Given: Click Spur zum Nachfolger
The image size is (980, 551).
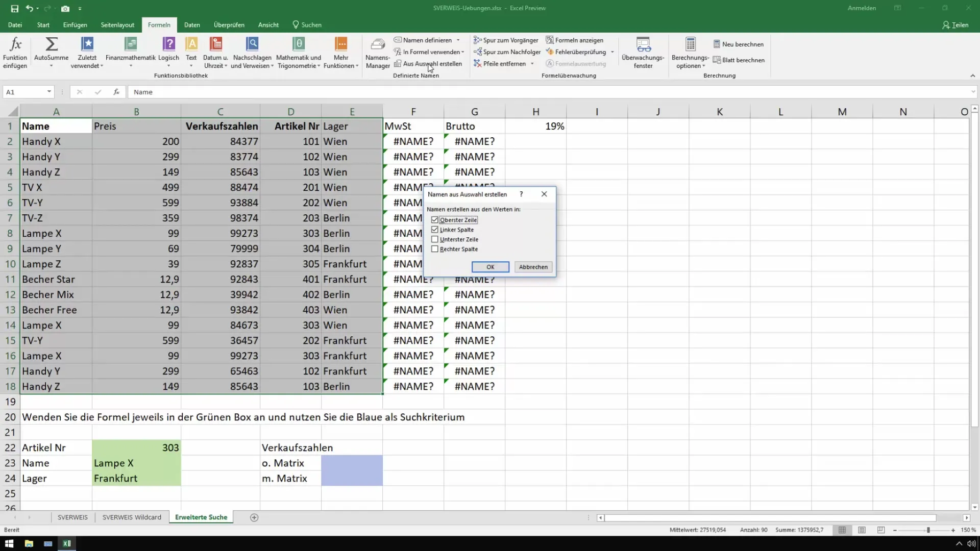Looking at the screenshot, I should click(x=507, y=52).
